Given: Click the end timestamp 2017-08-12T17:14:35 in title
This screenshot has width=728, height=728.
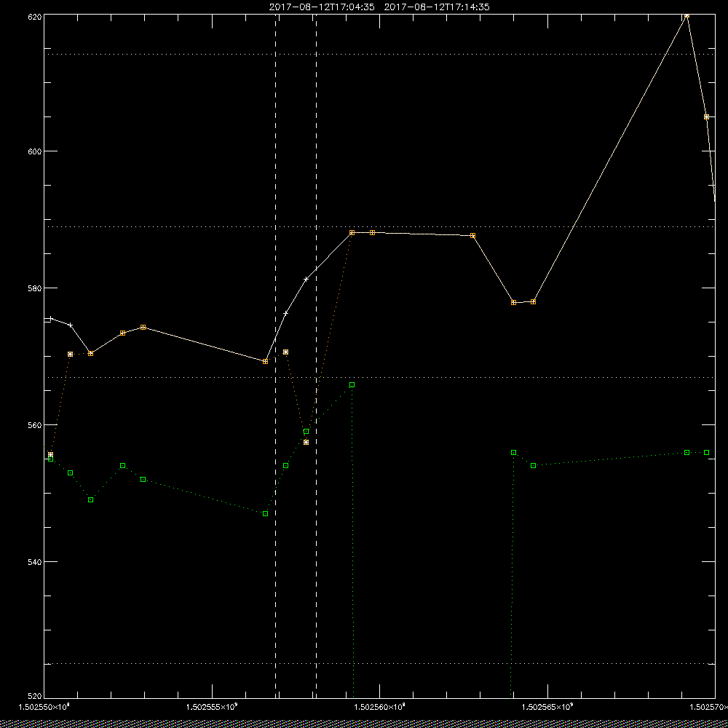Looking at the screenshot, I should click(x=437, y=7).
